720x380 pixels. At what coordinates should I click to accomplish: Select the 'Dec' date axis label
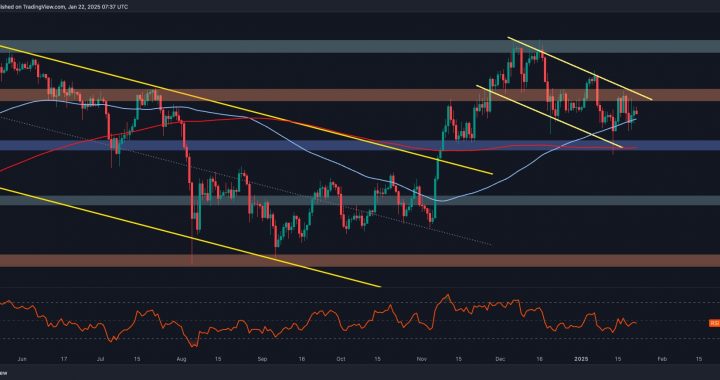(x=500, y=358)
